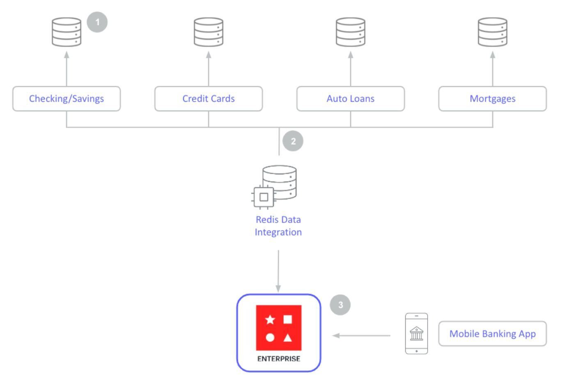
Task: Click the Auto Loans rounded box
Action: coord(350,99)
